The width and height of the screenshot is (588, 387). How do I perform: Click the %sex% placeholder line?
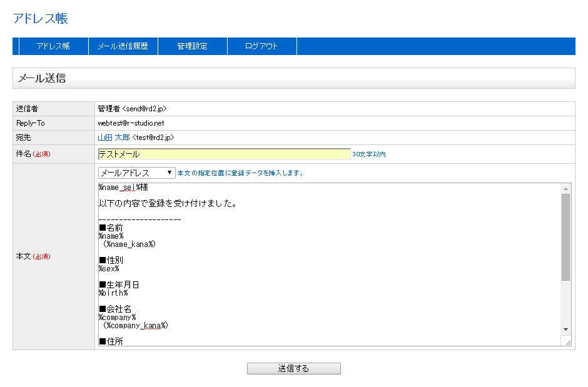point(109,269)
